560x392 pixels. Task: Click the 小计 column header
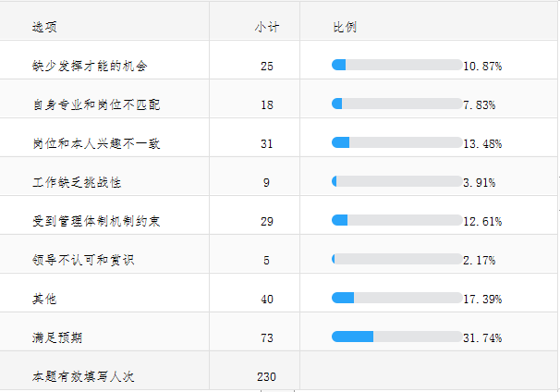pos(267,28)
